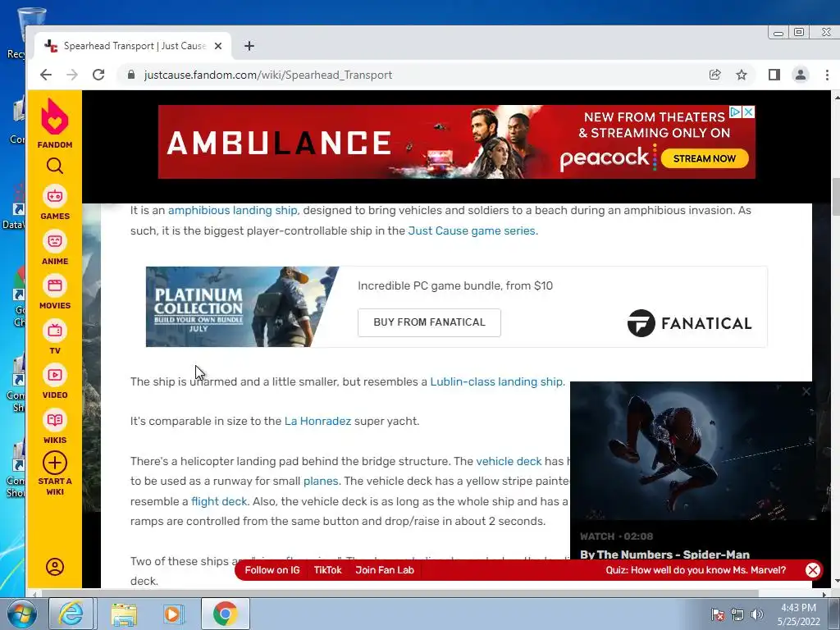Screen dimensions: 840x630
Task: Open the Chrome profile avatar
Action: [801, 75]
